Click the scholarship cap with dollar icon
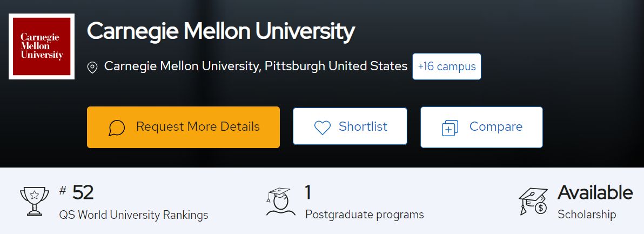 533,201
